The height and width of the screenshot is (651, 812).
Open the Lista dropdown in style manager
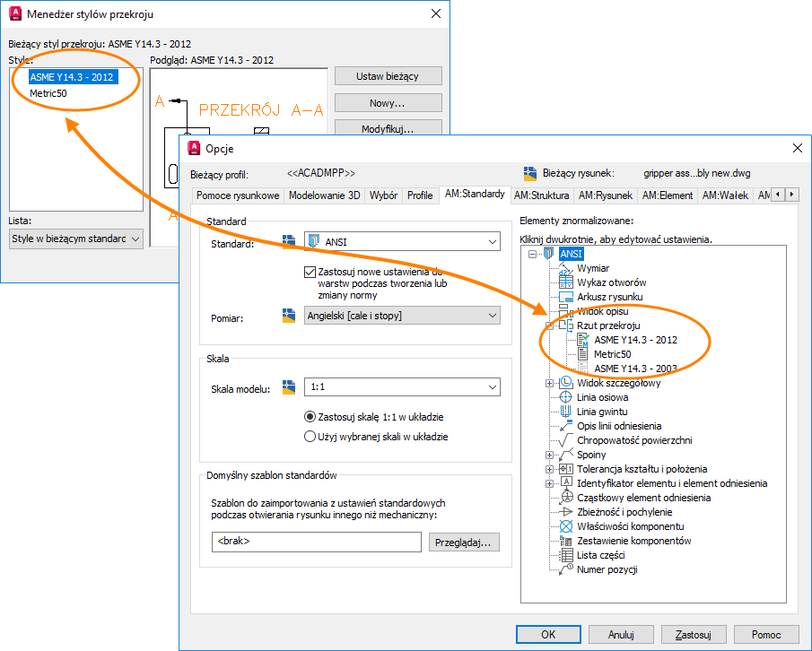point(76,239)
